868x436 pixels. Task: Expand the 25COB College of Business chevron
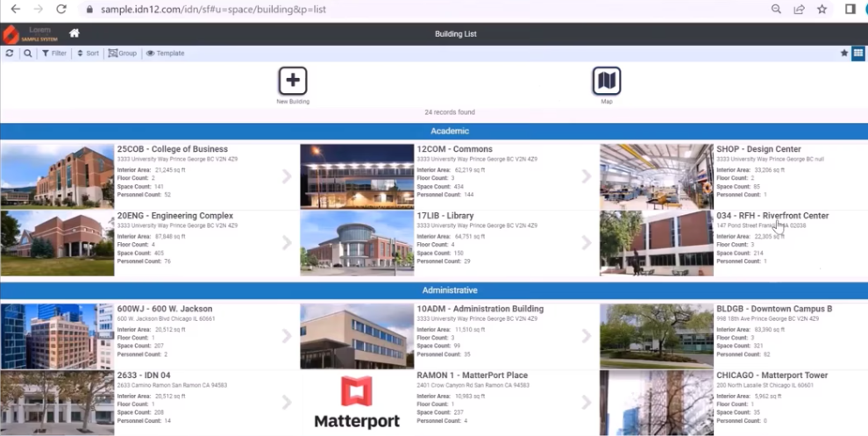287,176
